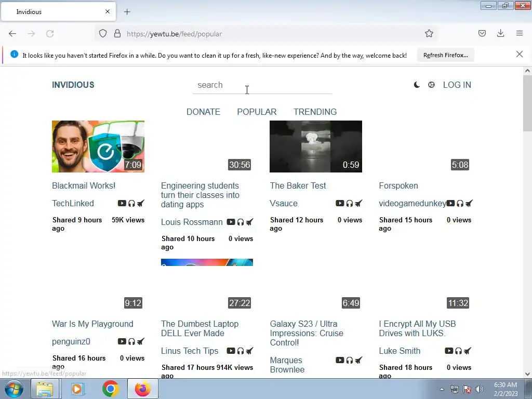
Task: Headphones icon beside Vsauce
Action: tap(350, 203)
